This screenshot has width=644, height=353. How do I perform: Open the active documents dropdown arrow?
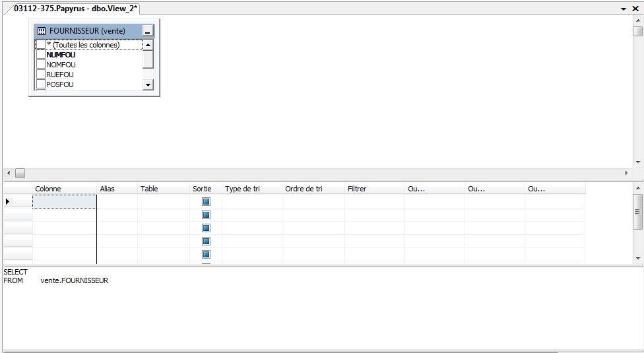click(624, 9)
